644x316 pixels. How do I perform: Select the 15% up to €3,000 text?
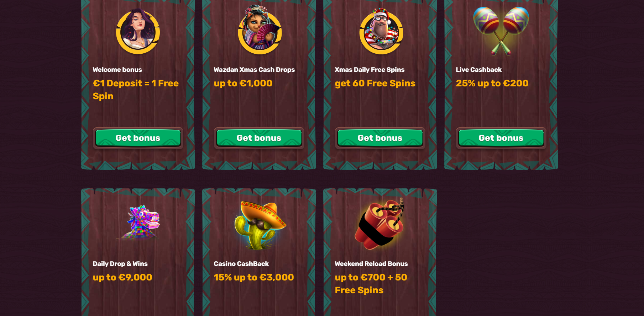pos(253,277)
